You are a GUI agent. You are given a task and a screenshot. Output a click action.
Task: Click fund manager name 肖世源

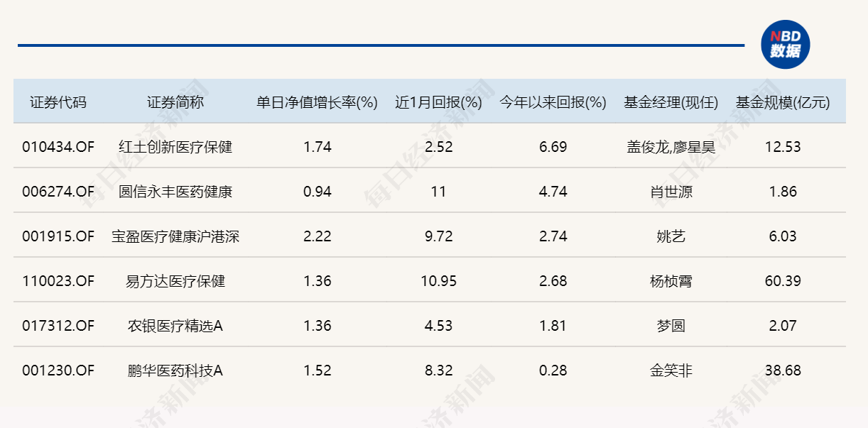click(x=671, y=192)
